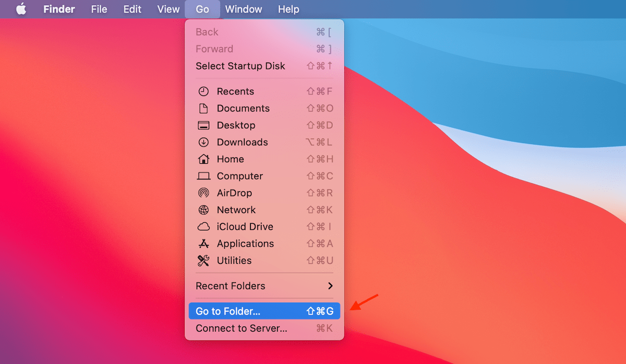Click the Documents page icon
The image size is (626, 364).
pos(203,108)
